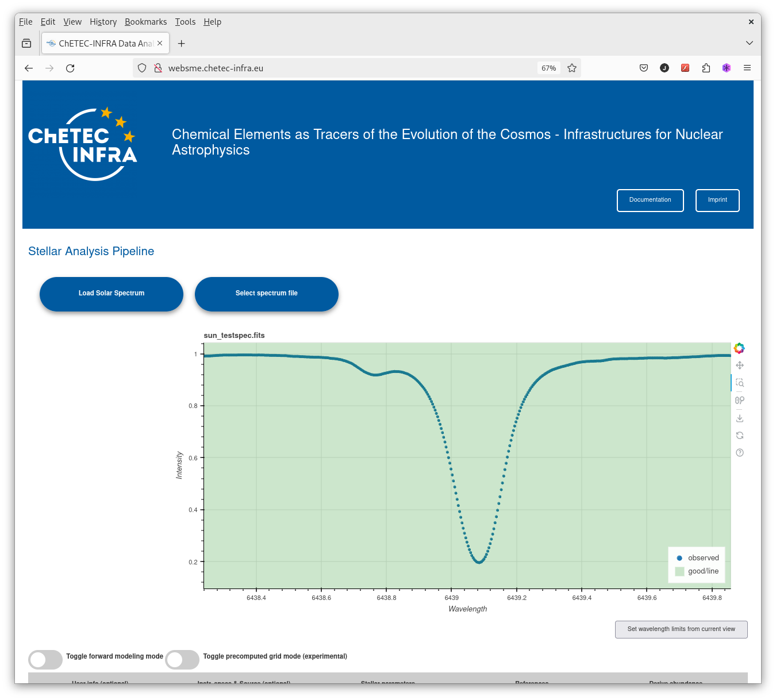Click the sun_testspec.fits plot title
The image size is (776, 700).
(235, 336)
